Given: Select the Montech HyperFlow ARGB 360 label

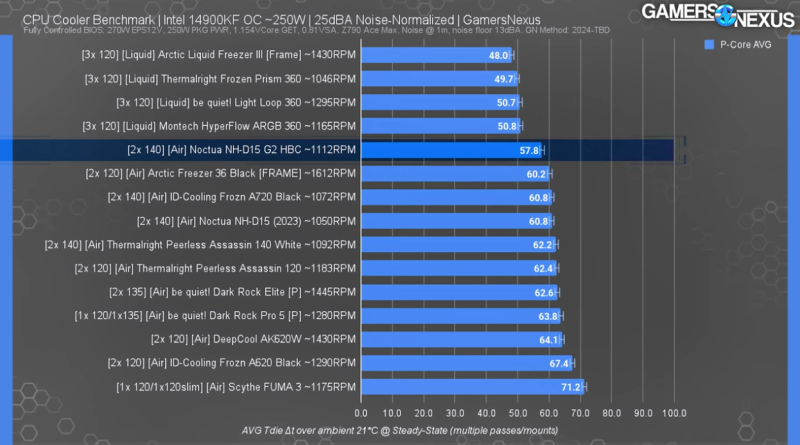Looking at the screenshot, I should point(219,126).
